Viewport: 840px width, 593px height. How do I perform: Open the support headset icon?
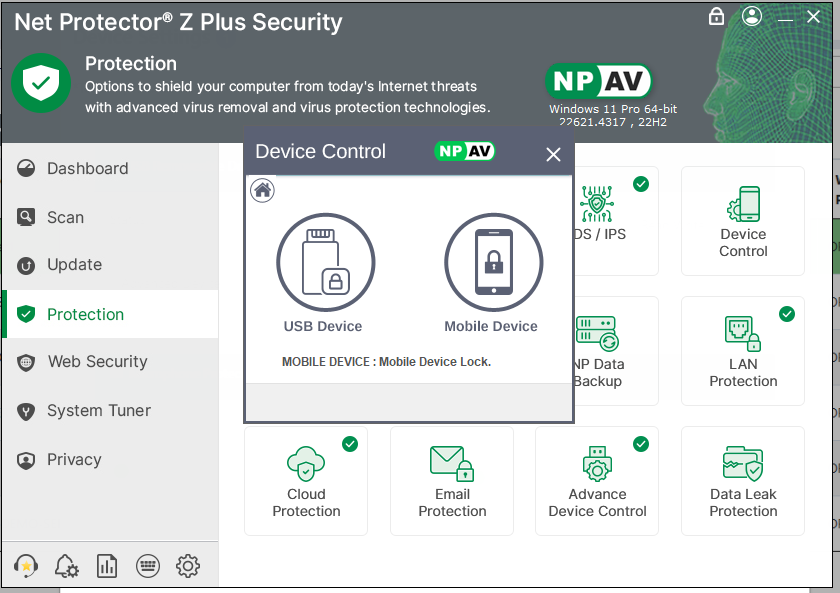[27, 566]
